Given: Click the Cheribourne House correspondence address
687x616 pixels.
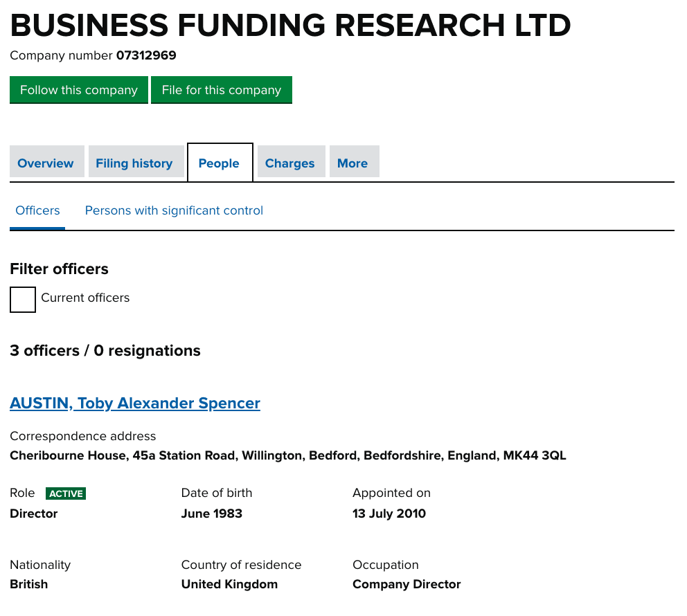Looking at the screenshot, I should click(x=288, y=455).
